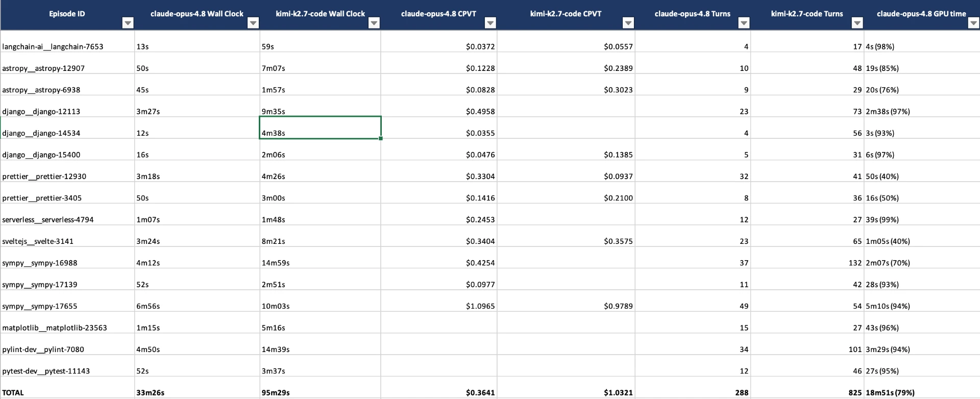Select the $1.0965 CPVT cell
The width and height of the screenshot is (980, 399).
[x=439, y=301]
